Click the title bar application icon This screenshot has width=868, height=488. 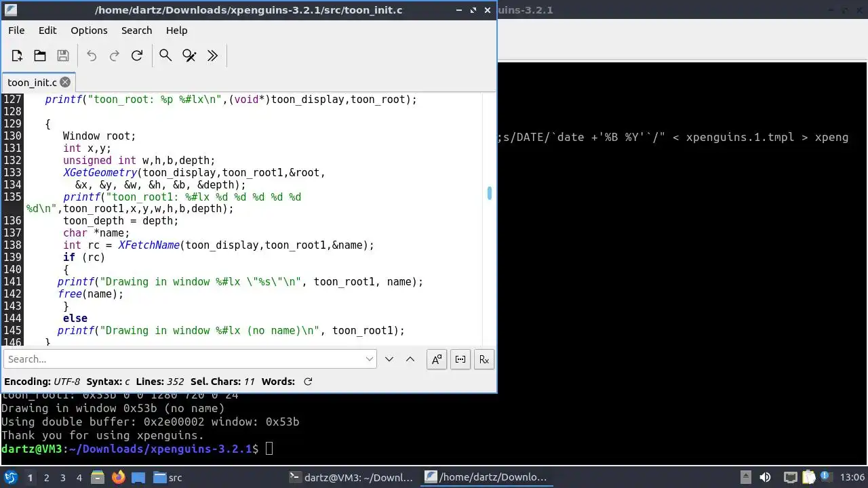(x=11, y=10)
